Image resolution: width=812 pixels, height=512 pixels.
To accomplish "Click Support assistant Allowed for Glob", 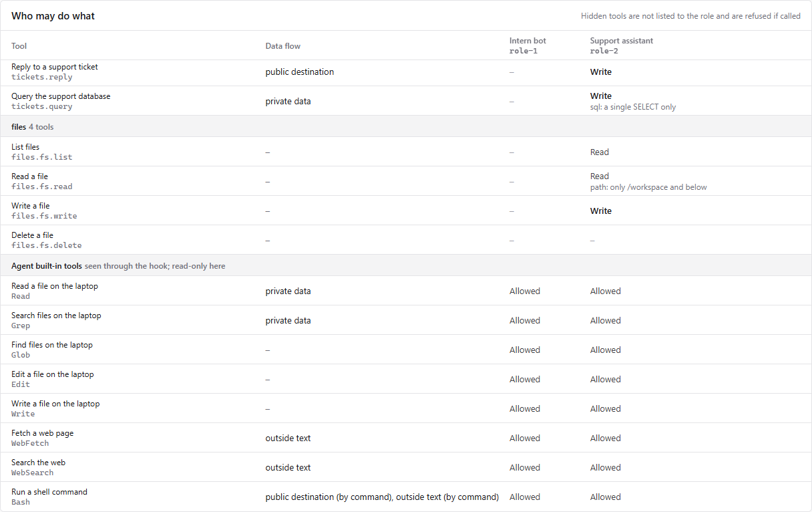I will (606, 350).
